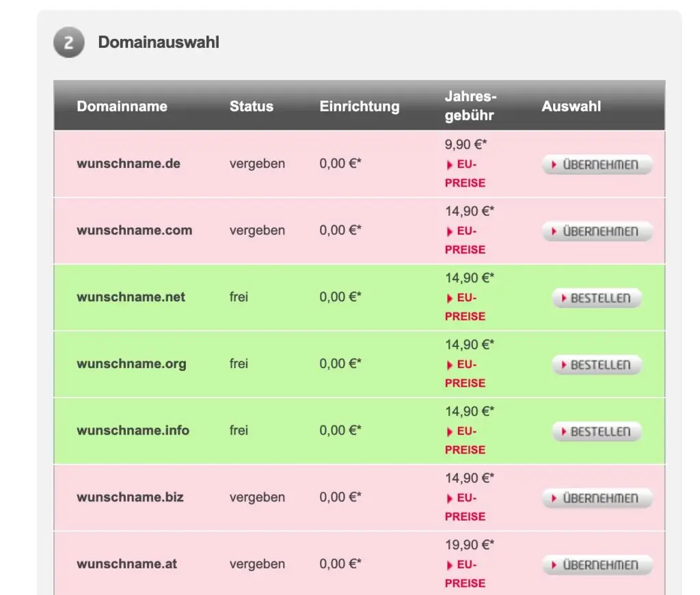
Task: Order wunschname.net with Bestellen button
Action: coord(597,298)
